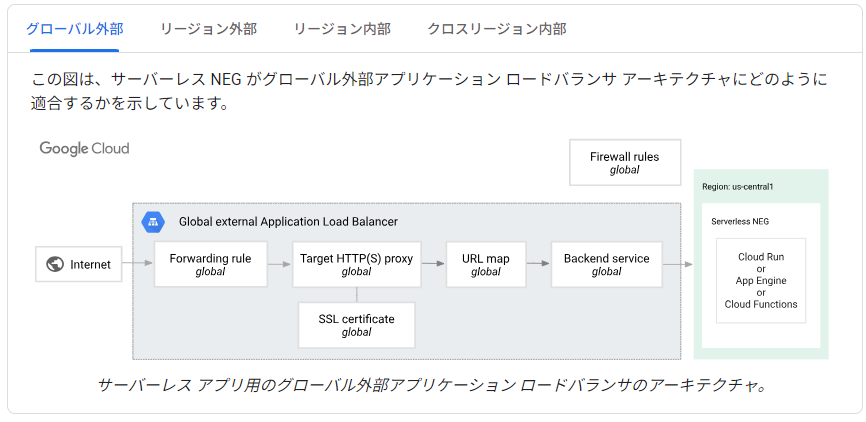Image resolution: width=866 pixels, height=422 pixels.
Task: Click the Internet label in diagram
Action: (x=90, y=265)
